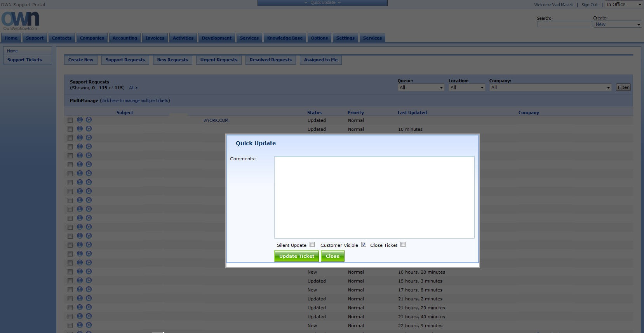Open the Knowledge Base tab
The height and width of the screenshot is (333, 644).
click(x=285, y=38)
